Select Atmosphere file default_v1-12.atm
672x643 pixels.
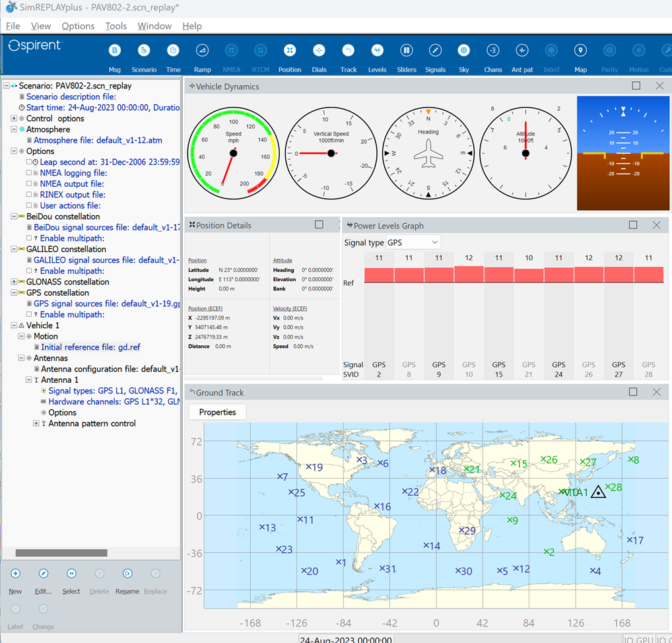tap(98, 140)
